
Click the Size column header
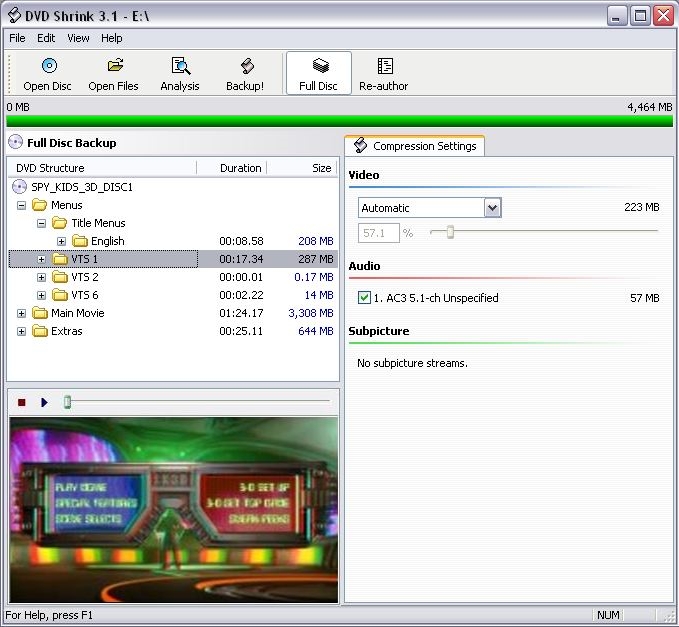pos(302,168)
